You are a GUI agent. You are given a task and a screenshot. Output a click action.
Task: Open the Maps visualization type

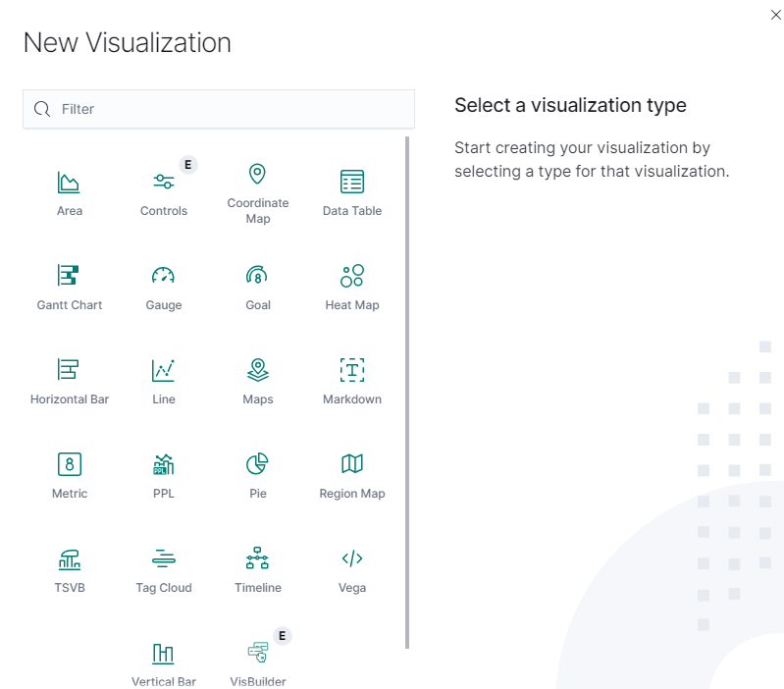point(257,382)
